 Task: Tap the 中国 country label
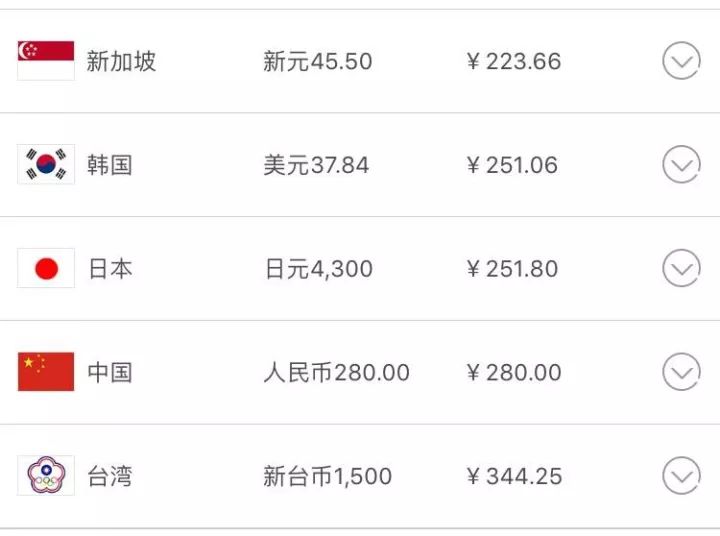point(109,372)
